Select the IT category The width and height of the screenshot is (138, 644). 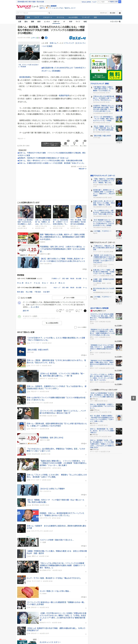point(64,21)
